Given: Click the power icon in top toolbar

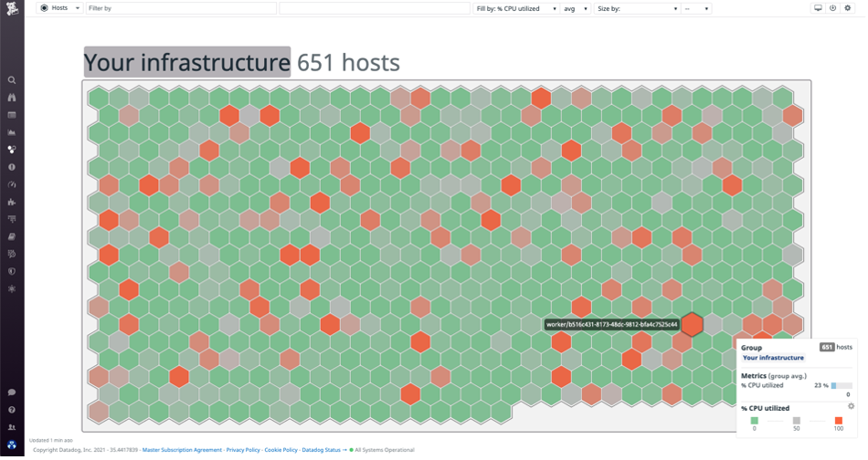Looking at the screenshot, I should click(x=832, y=8).
